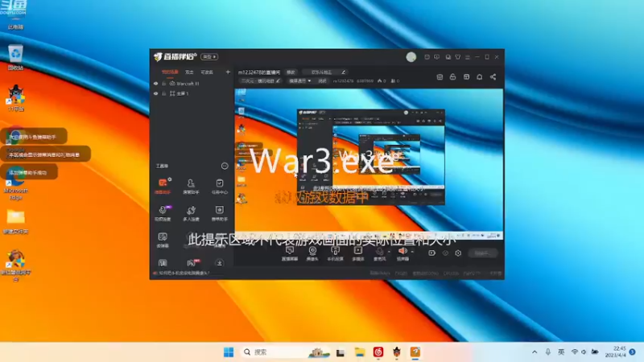644x362 pixels.
Task: Open the user avatar in title bar
Action: coord(411,57)
